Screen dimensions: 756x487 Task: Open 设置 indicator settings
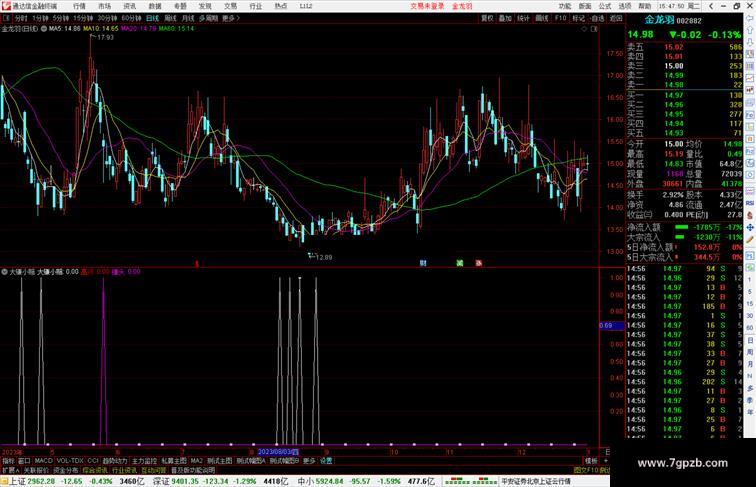[326, 461]
